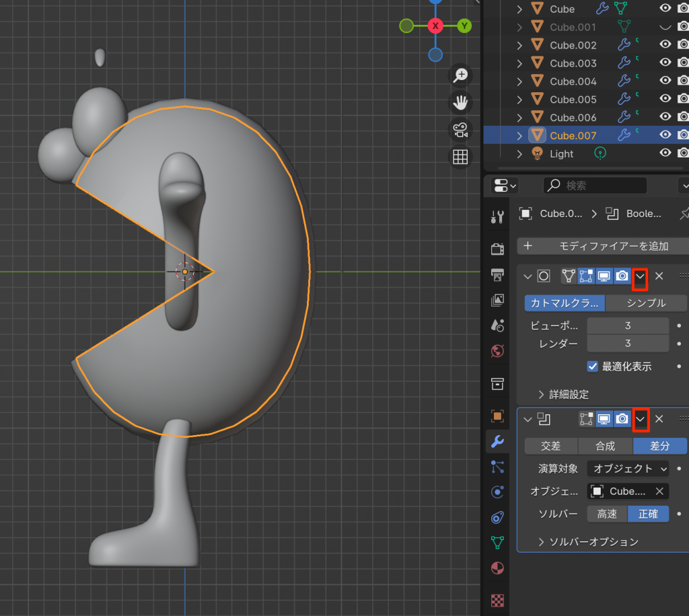Image resolution: width=689 pixels, height=616 pixels.
Task: Open the Material properties tab
Action: pyautogui.click(x=497, y=568)
